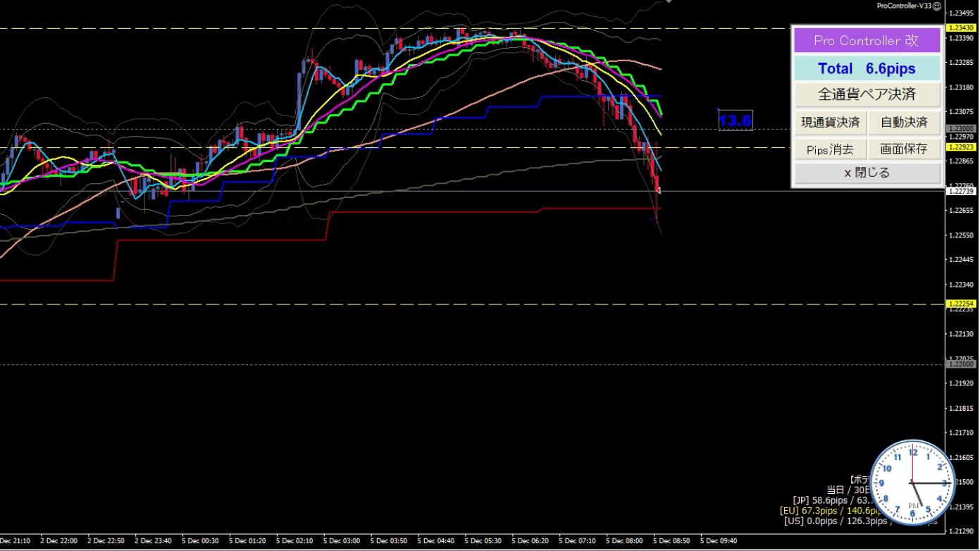
Task: Click the 1.23495 price scale value
Action: click(961, 13)
